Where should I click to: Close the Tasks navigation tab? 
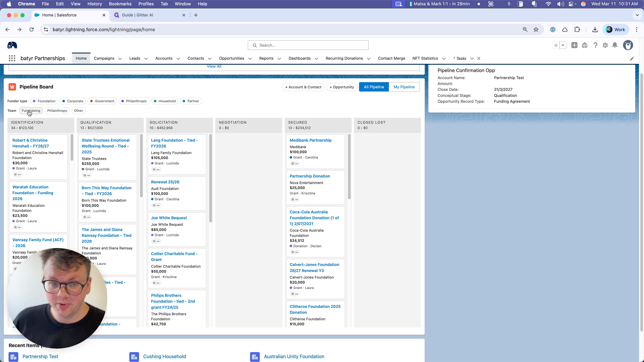479,58
